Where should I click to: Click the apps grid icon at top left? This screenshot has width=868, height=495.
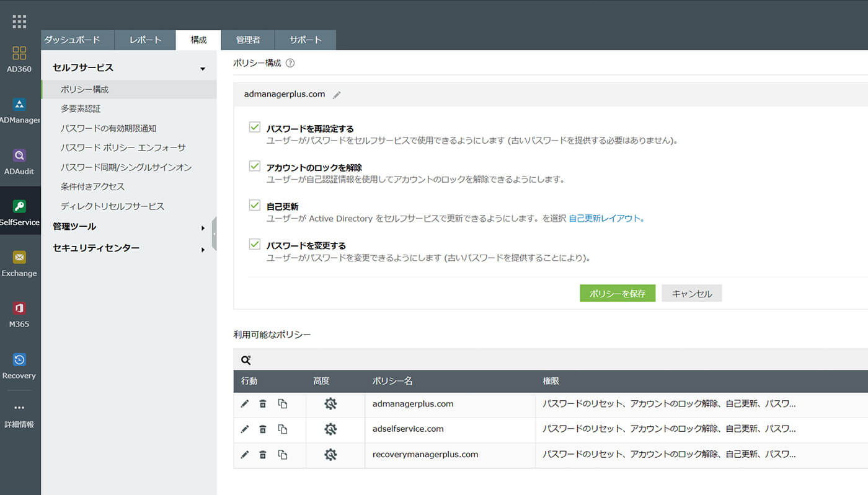[19, 20]
